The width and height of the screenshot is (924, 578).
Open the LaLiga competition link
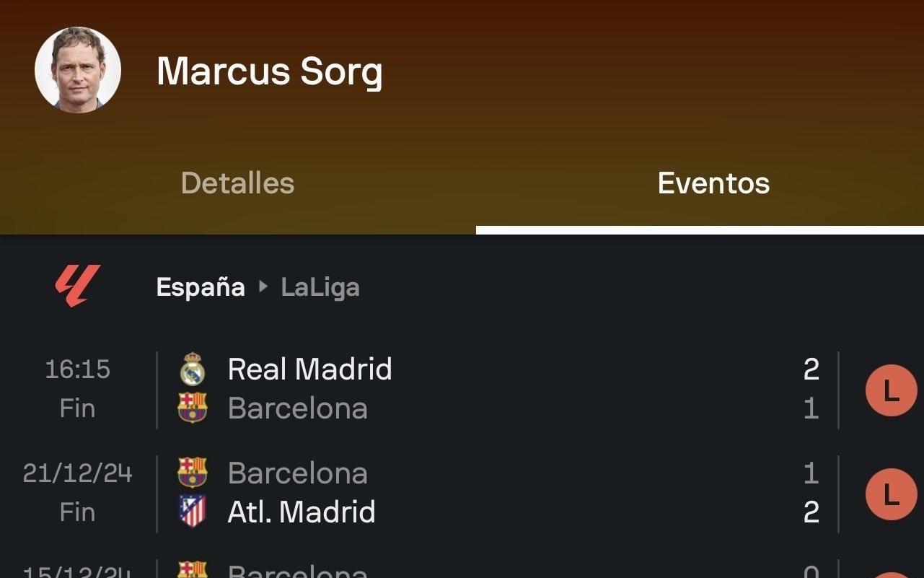[x=320, y=287]
